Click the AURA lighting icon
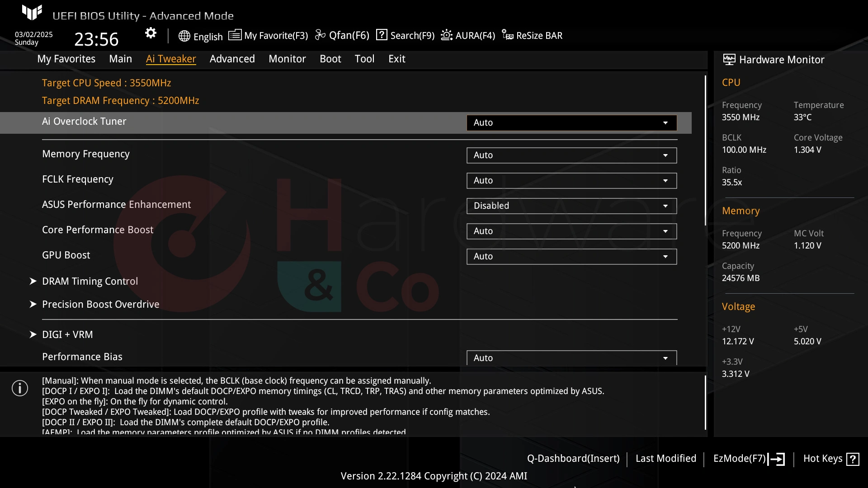This screenshot has height=488, width=868. [447, 35]
